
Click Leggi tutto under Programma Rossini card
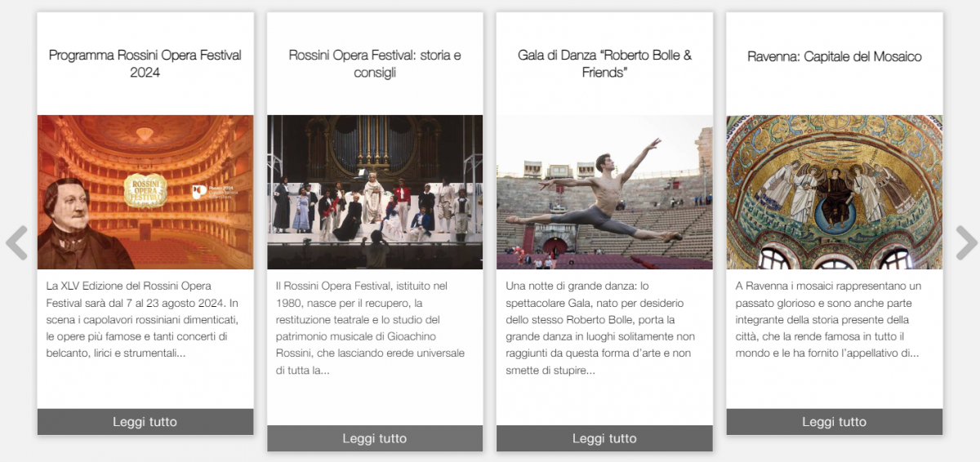145,422
